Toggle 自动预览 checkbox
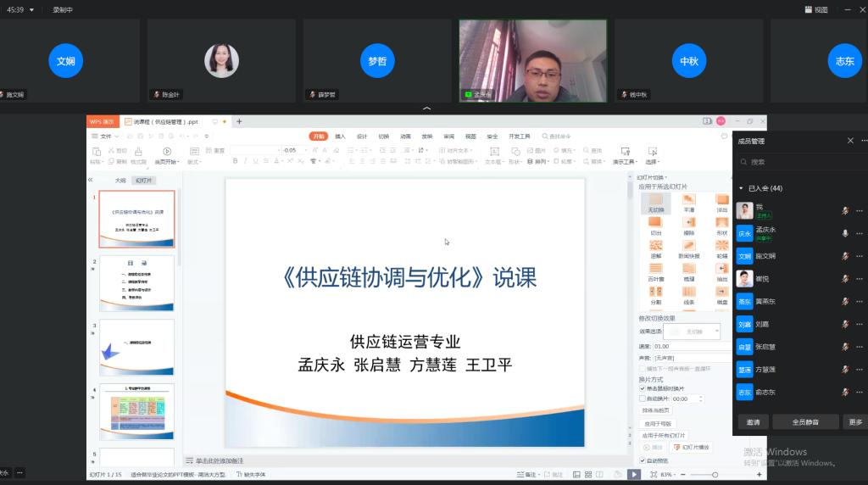Viewport: 868px width, 485px height. click(x=643, y=460)
